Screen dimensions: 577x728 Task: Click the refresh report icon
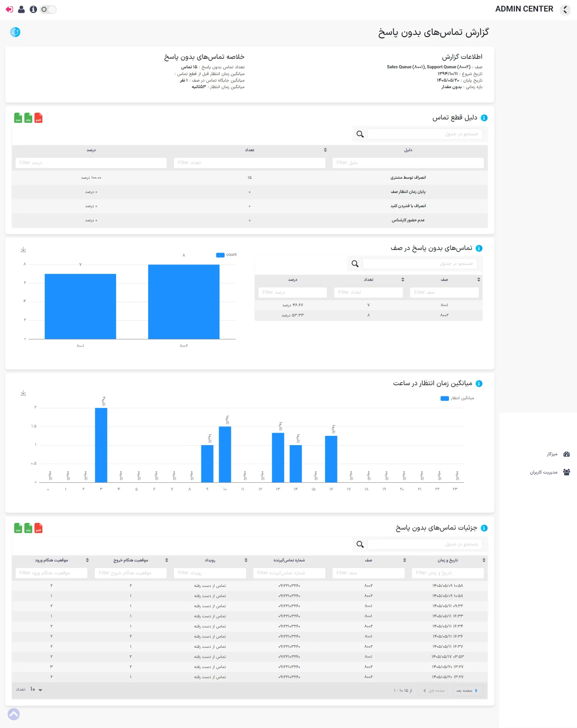[x=15, y=32]
